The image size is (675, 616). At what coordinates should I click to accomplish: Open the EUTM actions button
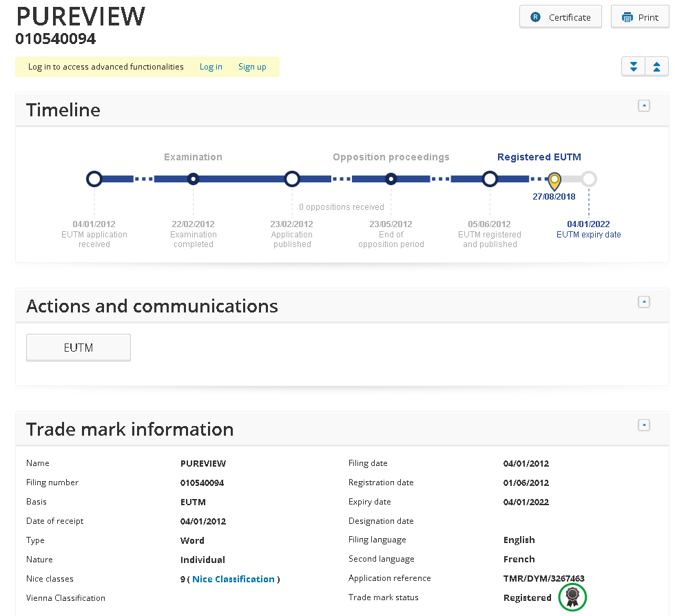(79, 348)
